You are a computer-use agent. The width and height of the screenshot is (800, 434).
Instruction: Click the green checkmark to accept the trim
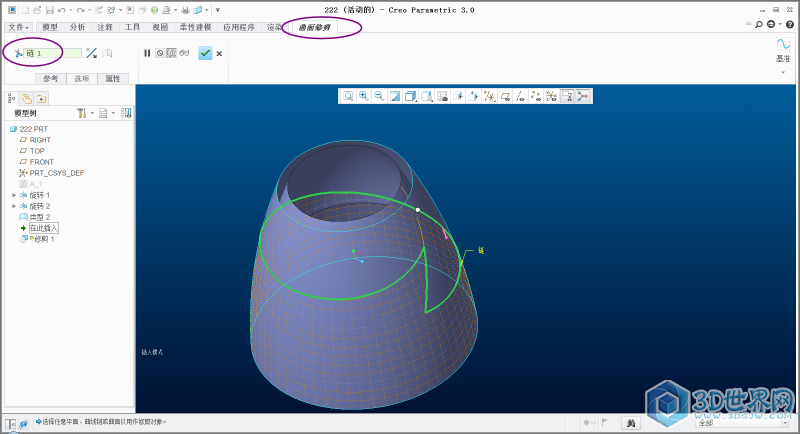pyautogui.click(x=205, y=53)
